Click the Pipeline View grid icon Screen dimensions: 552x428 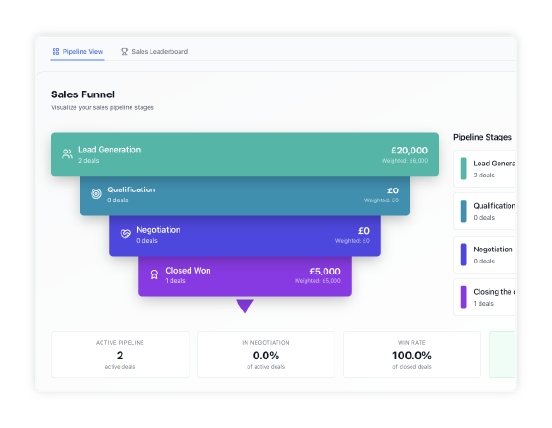click(56, 52)
